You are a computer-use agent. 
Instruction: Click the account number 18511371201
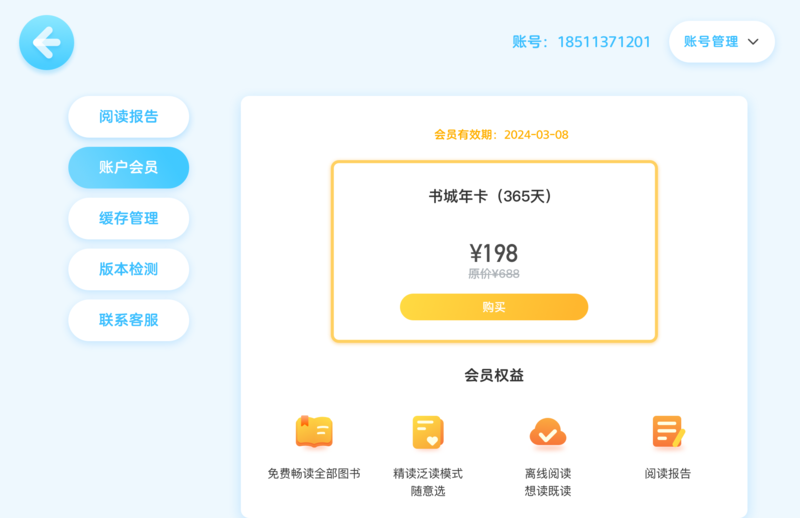click(x=604, y=42)
